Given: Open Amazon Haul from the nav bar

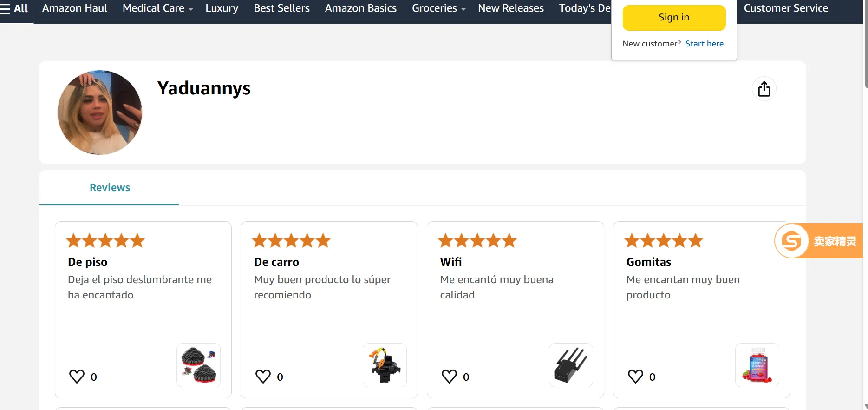Looking at the screenshot, I should (x=75, y=8).
